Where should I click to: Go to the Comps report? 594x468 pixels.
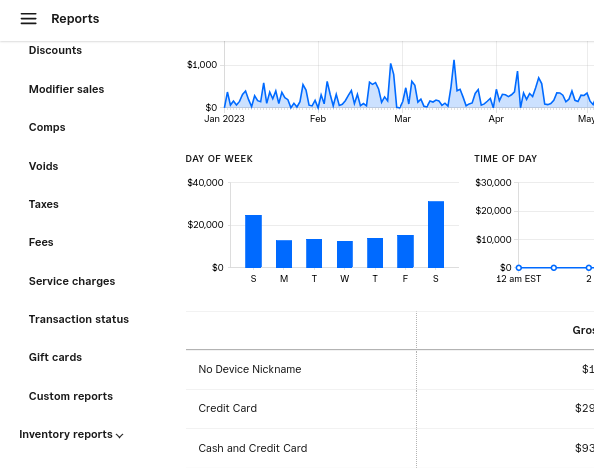pos(47,127)
